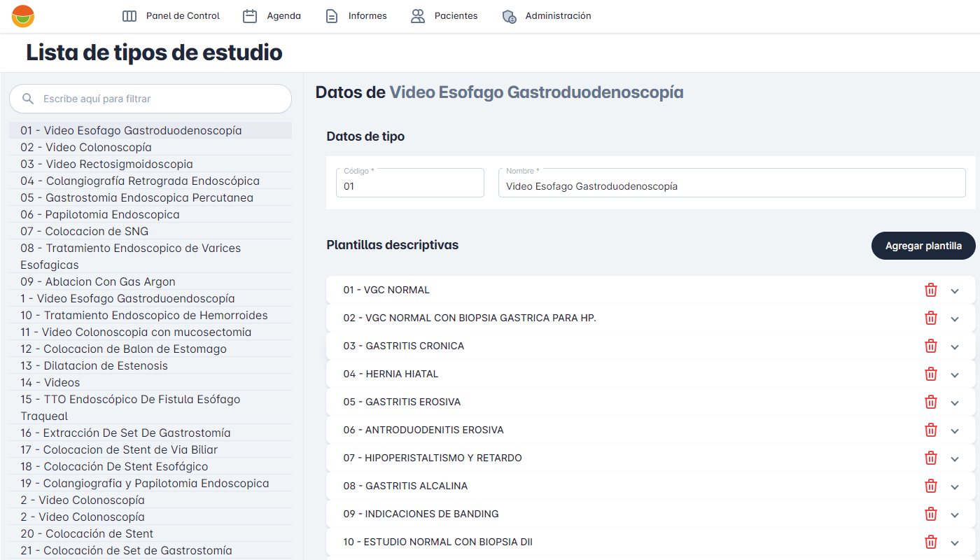This screenshot has width=980, height=560.
Task: Expand the 04 - HERNIA HIATAL template
Action: [955, 374]
